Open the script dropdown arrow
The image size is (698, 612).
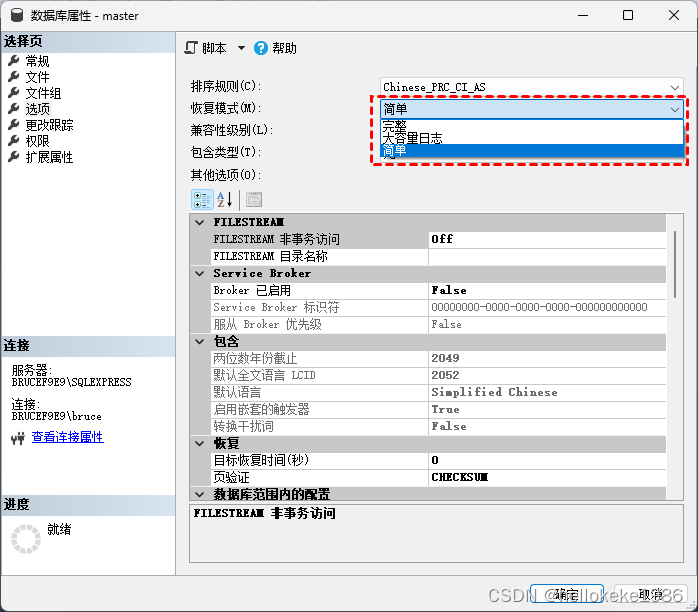tap(241, 48)
